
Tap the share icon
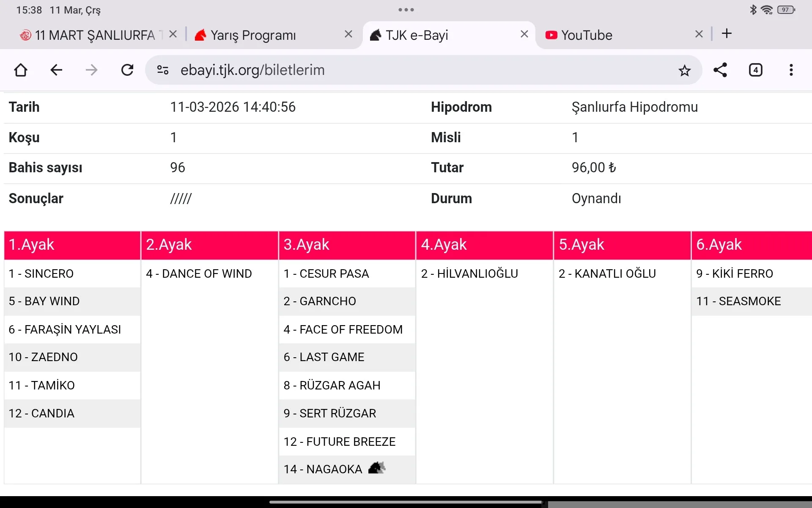coord(720,70)
